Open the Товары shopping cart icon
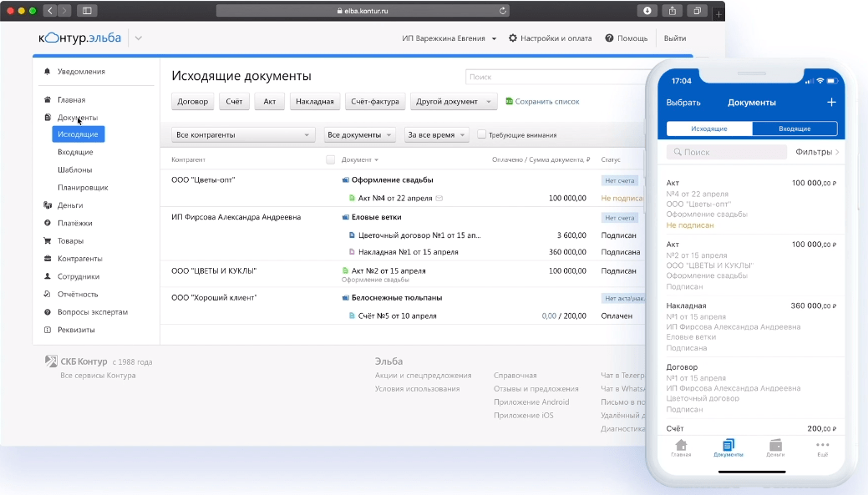This screenshot has height=495, width=868. pyautogui.click(x=48, y=241)
